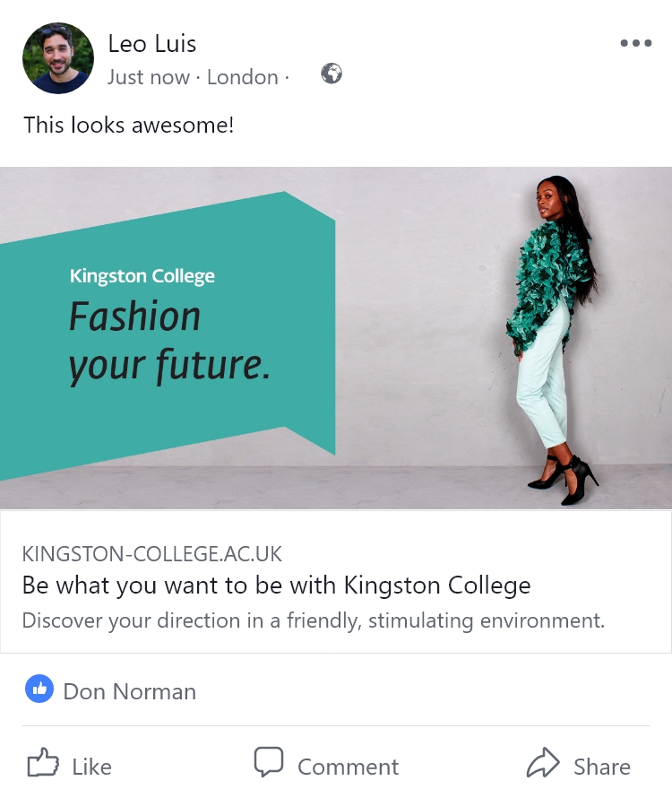This screenshot has height=798, width=672.
Task: Click the Share arrow icon
Action: [542, 765]
